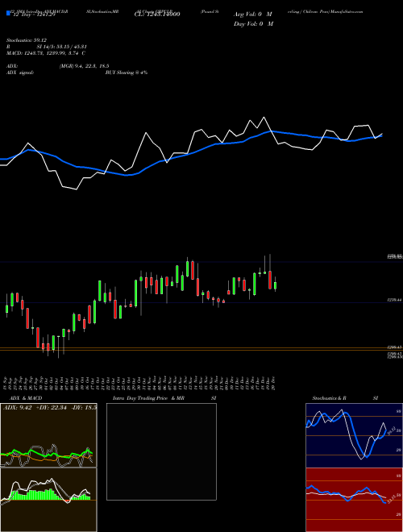
Task: Open the red RSI chart panel
Action: point(354,500)
